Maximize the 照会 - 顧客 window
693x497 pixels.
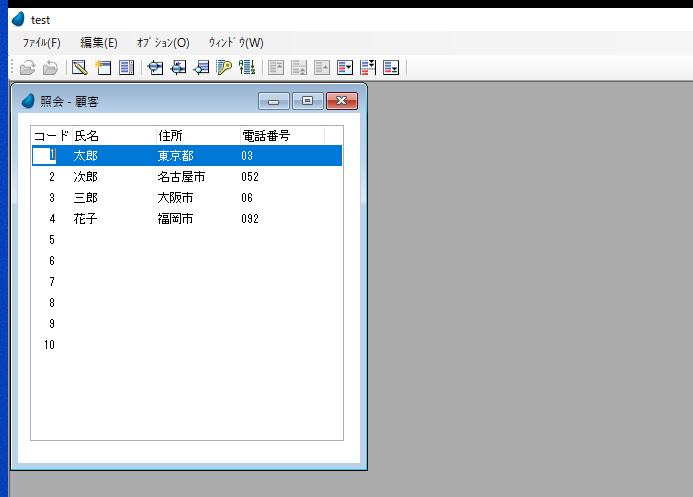[x=307, y=101]
